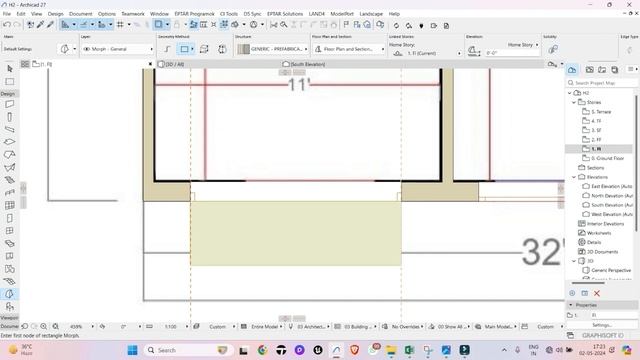Toggle the Guide Lines button in the toolbar
The image size is (640, 360).
click(65, 25)
